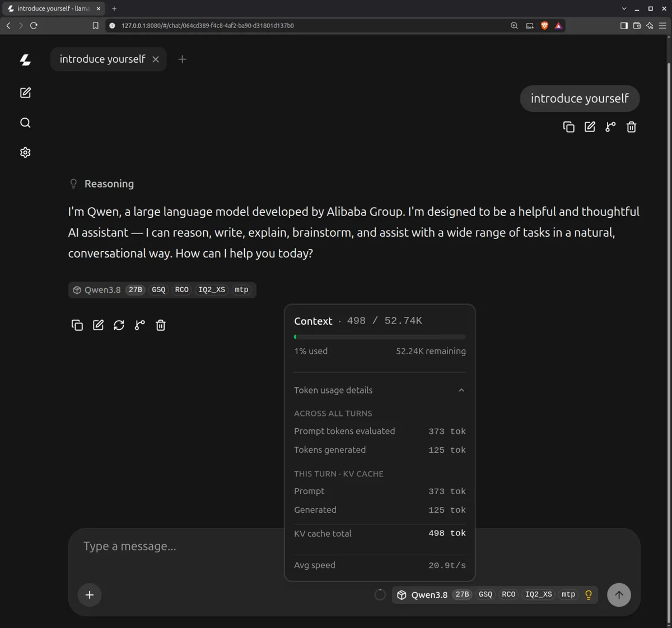Expand the Reasoning section
Image resolution: width=672 pixels, height=628 pixels.
coord(101,184)
